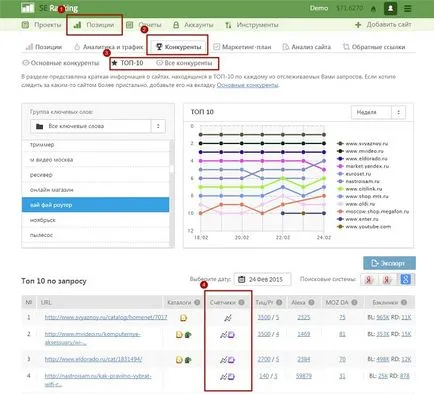This screenshot has width=434, height=394.
Task: Click the help icon next to Бэклинки
Action: coord(404,302)
